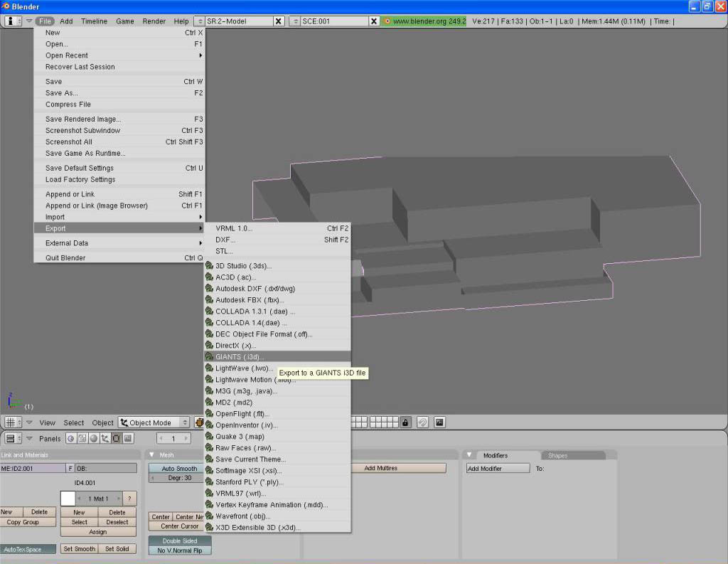The image size is (728, 564).
Task: Click the lock layers padlock icon
Action: click(x=405, y=422)
